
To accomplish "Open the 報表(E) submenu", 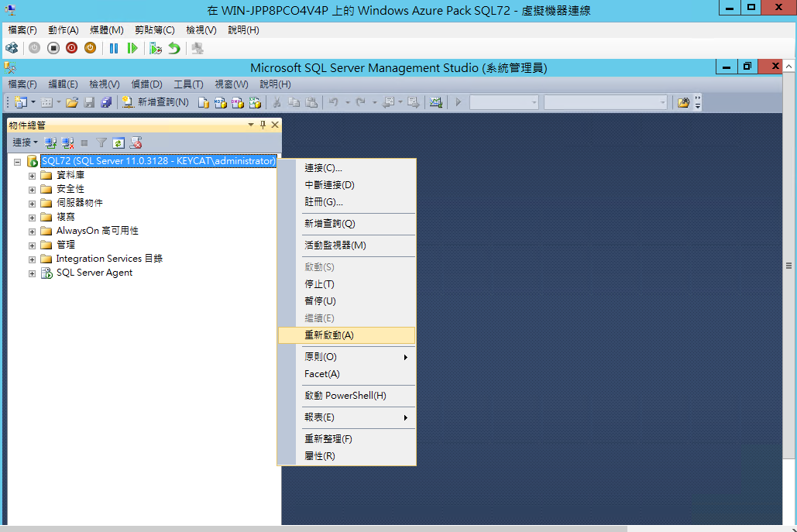I will (347, 417).
